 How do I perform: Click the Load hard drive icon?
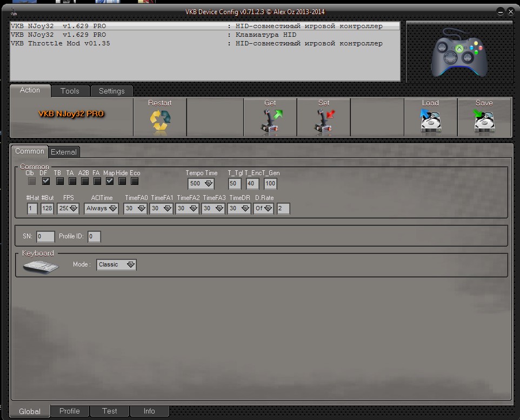pos(430,121)
